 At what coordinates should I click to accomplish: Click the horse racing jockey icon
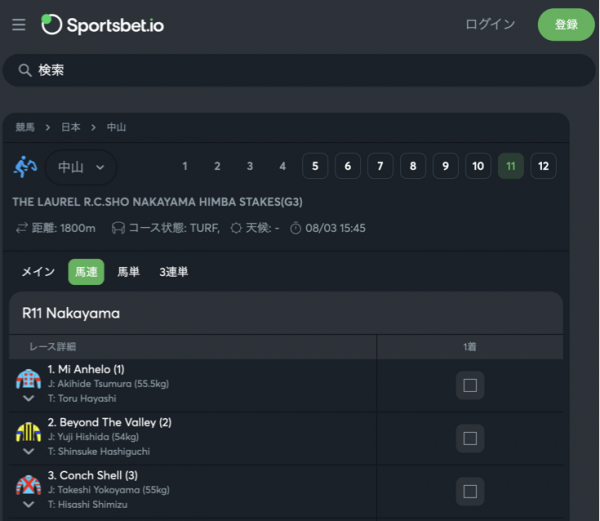point(26,166)
